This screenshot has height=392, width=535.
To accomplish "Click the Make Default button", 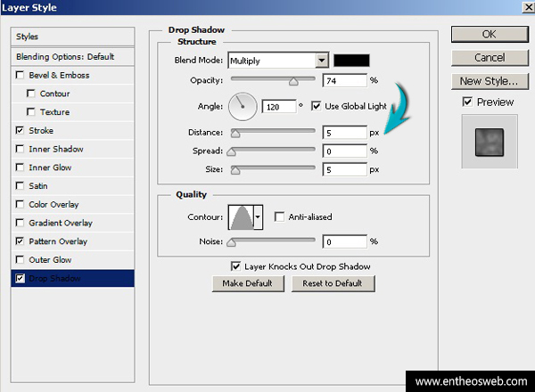I will 248,283.
